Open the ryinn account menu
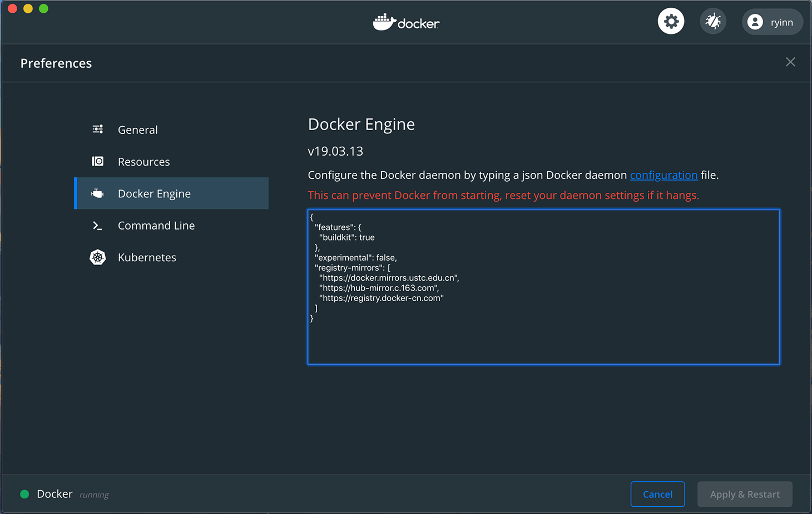This screenshot has width=812, height=514. (772, 22)
